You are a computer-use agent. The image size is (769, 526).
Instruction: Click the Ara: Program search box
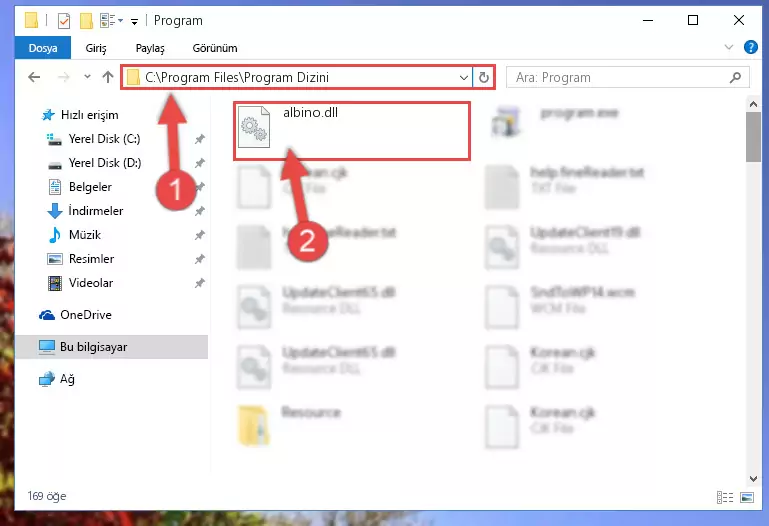tap(627, 77)
